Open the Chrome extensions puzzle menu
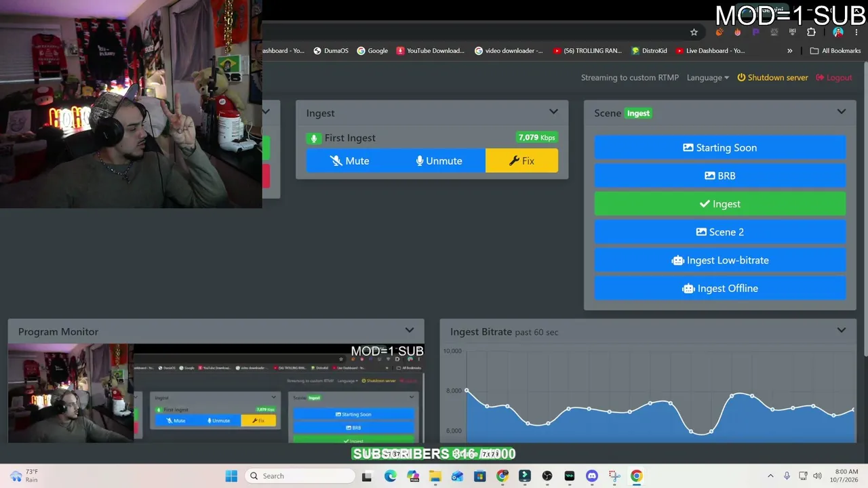This screenshot has height=488, width=868. pos(811,32)
